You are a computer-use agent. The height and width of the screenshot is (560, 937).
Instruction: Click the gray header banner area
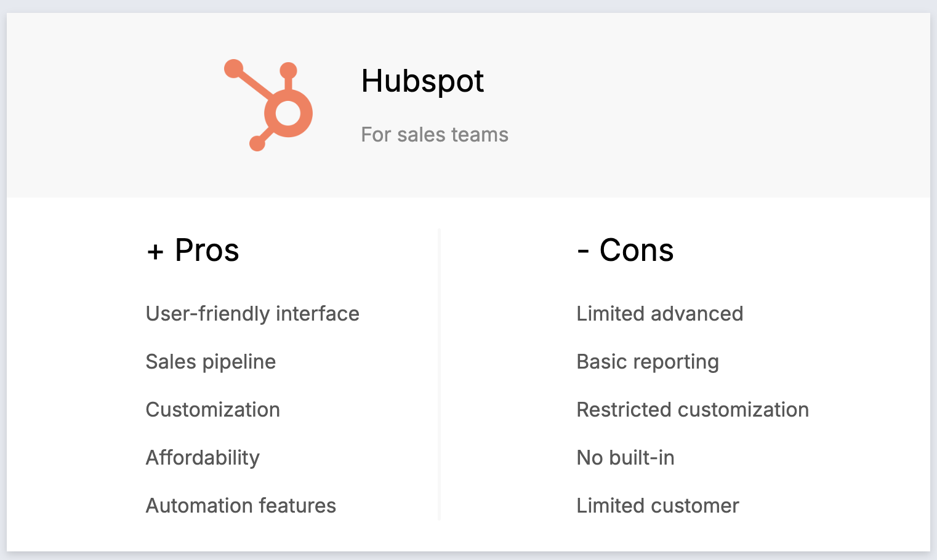(x=468, y=105)
